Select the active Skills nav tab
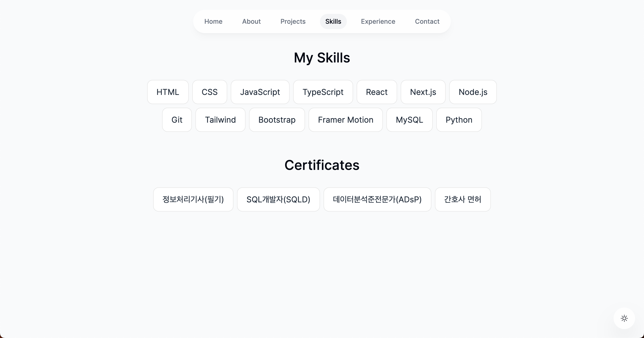 point(333,21)
